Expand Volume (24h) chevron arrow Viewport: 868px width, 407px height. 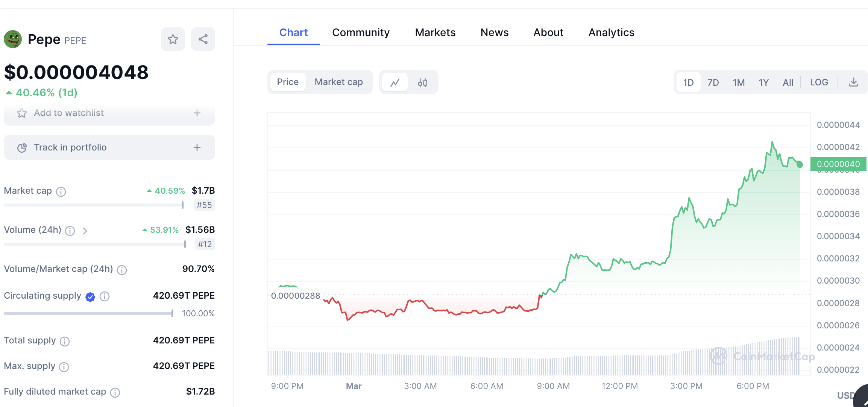[85, 231]
